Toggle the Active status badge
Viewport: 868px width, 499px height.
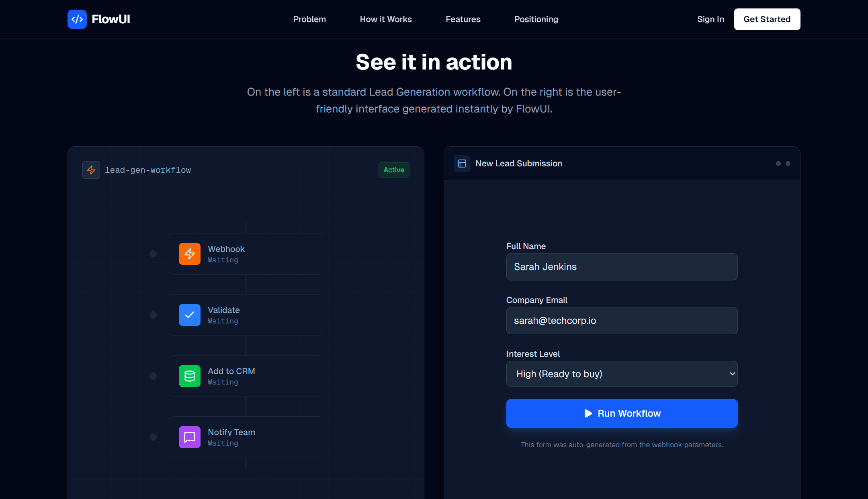coord(393,170)
